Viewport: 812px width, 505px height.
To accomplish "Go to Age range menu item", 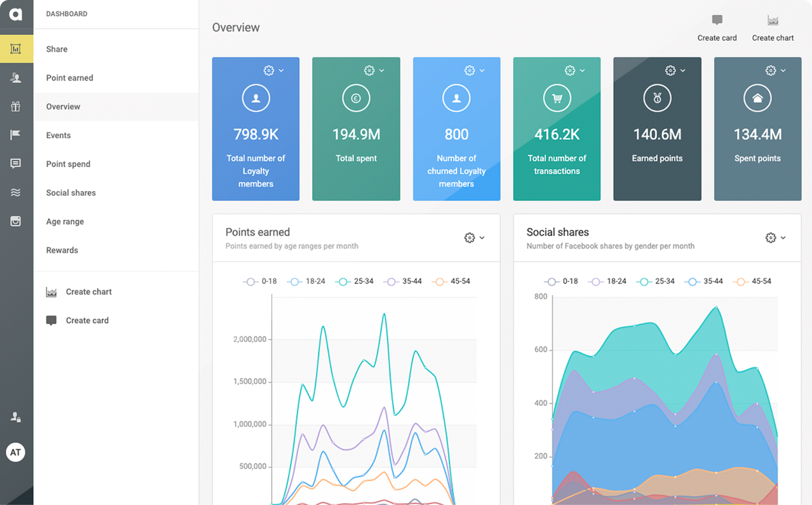I will click(x=65, y=222).
